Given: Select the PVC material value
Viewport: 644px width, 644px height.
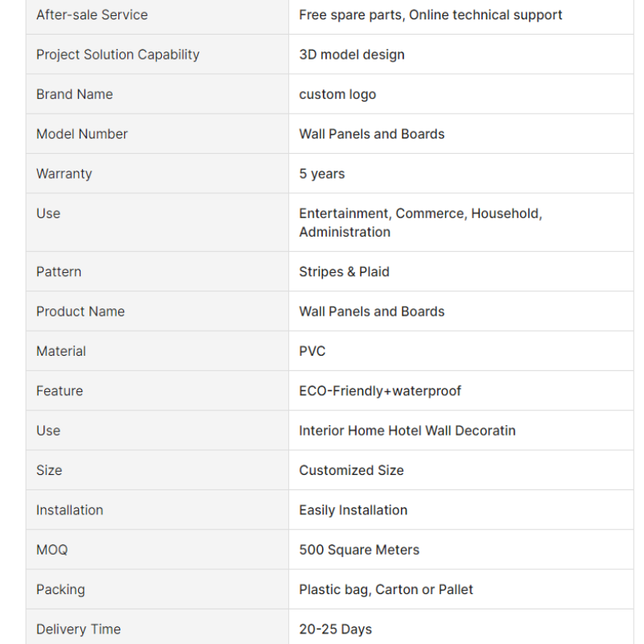Looking at the screenshot, I should pos(312,351).
